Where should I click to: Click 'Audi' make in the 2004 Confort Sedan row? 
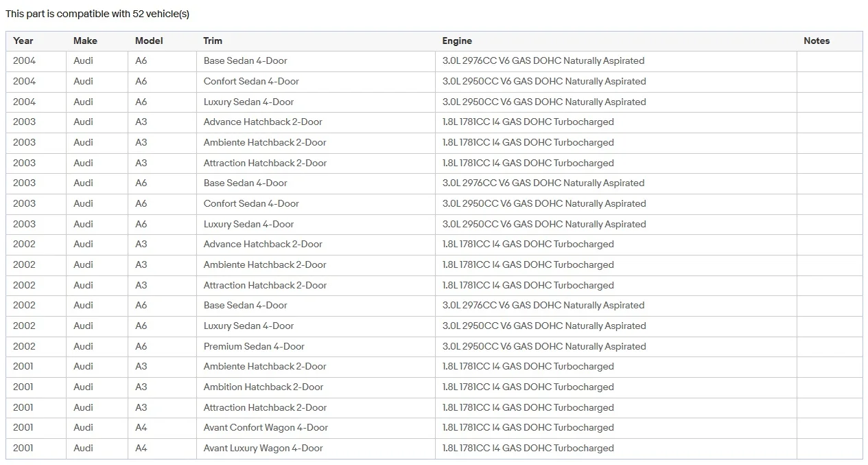(x=84, y=81)
